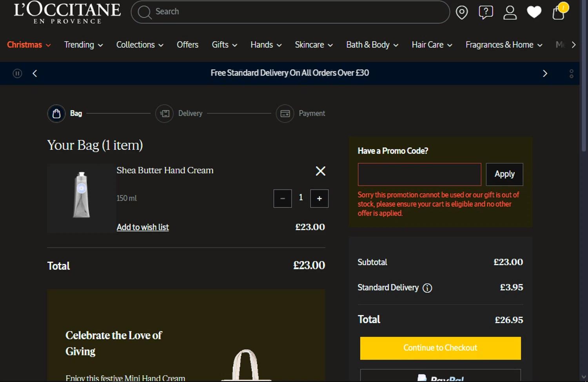This screenshot has width=588, height=382.
Task: Click the Subtotal label
Action: point(372,262)
